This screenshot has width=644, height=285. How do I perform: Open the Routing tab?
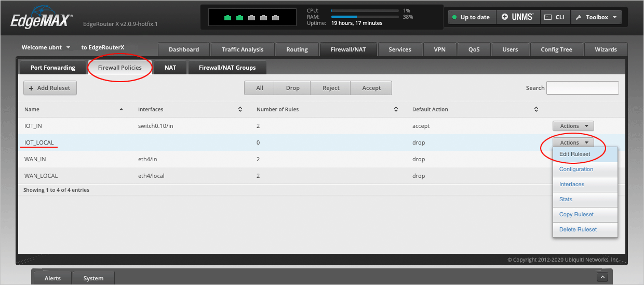(297, 49)
